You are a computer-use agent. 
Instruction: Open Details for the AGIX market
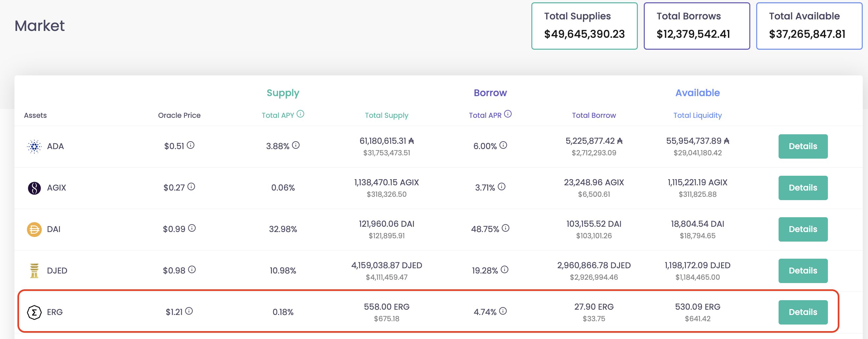[x=803, y=188]
